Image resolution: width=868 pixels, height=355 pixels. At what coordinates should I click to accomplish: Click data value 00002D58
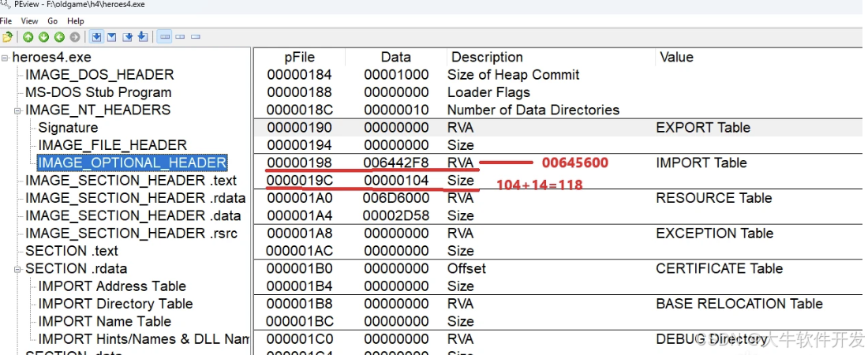(396, 215)
